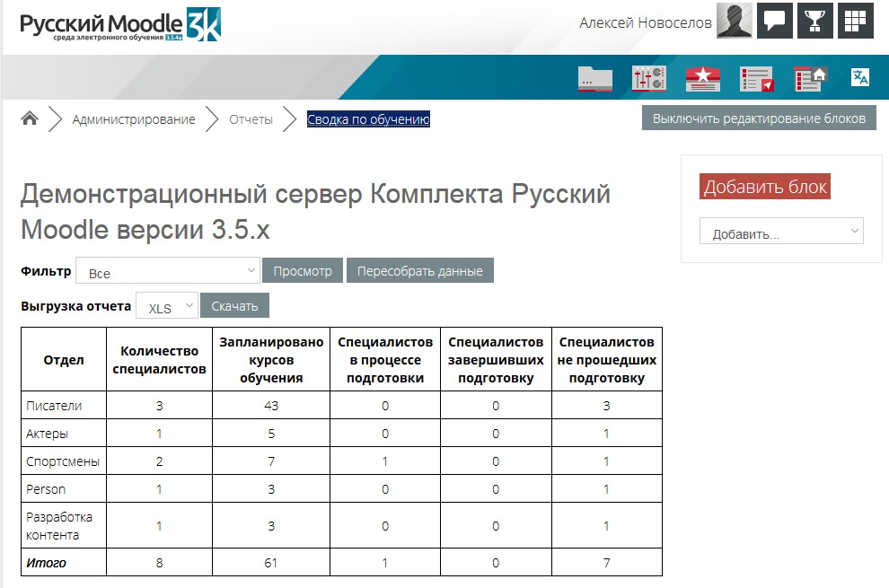Click the Просмотр button
Viewport: 889px width, 588px height.
click(x=303, y=270)
